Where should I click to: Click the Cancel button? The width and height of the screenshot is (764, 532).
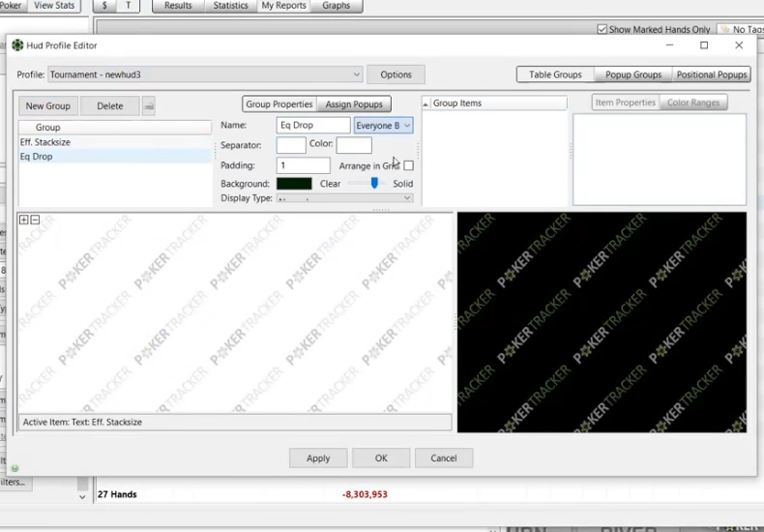pyautogui.click(x=444, y=458)
